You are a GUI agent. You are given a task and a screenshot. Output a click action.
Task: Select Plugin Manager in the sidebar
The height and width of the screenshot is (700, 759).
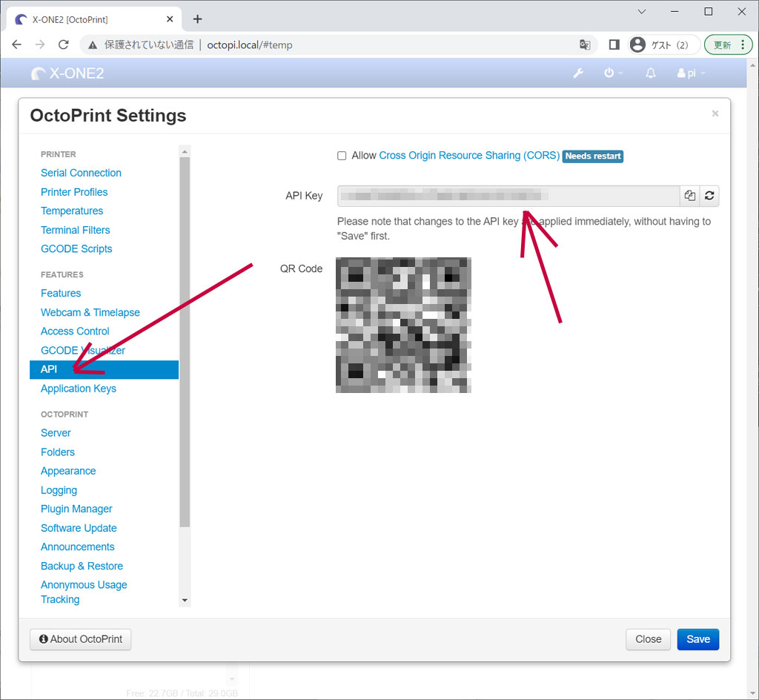76,509
